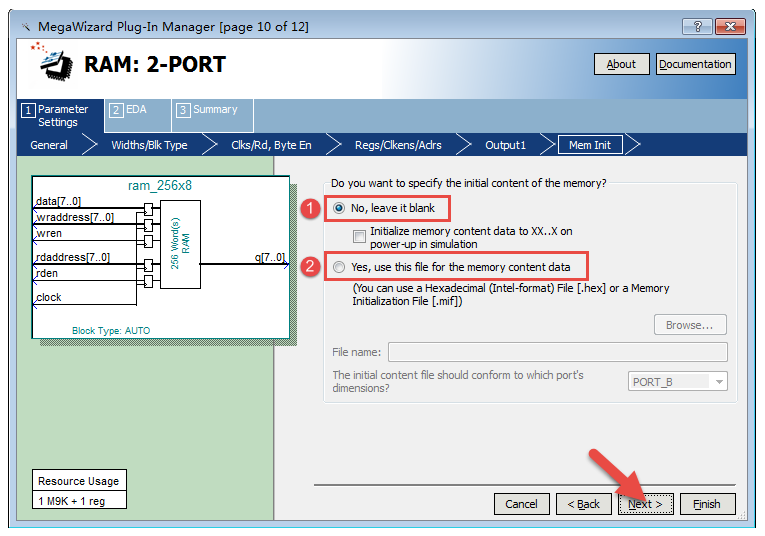
Task: Click the Browse... button
Action: pyautogui.click(x=690, y=325)
